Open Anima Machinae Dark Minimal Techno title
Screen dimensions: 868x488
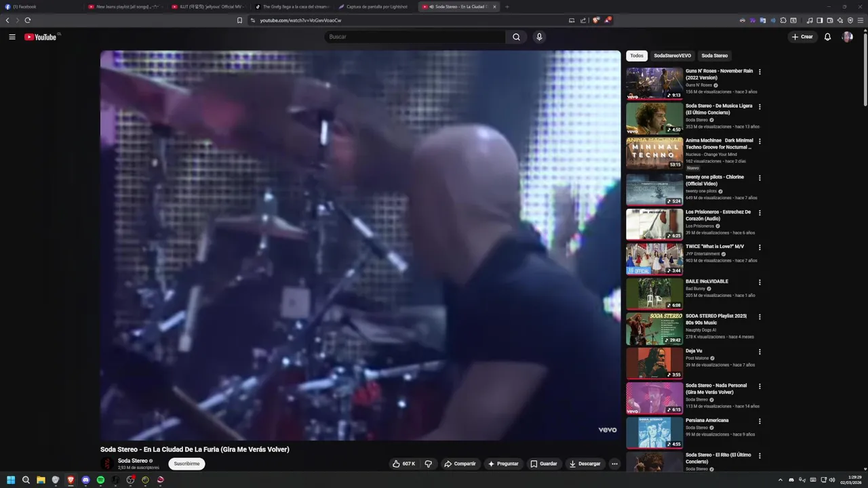(719, 144)
